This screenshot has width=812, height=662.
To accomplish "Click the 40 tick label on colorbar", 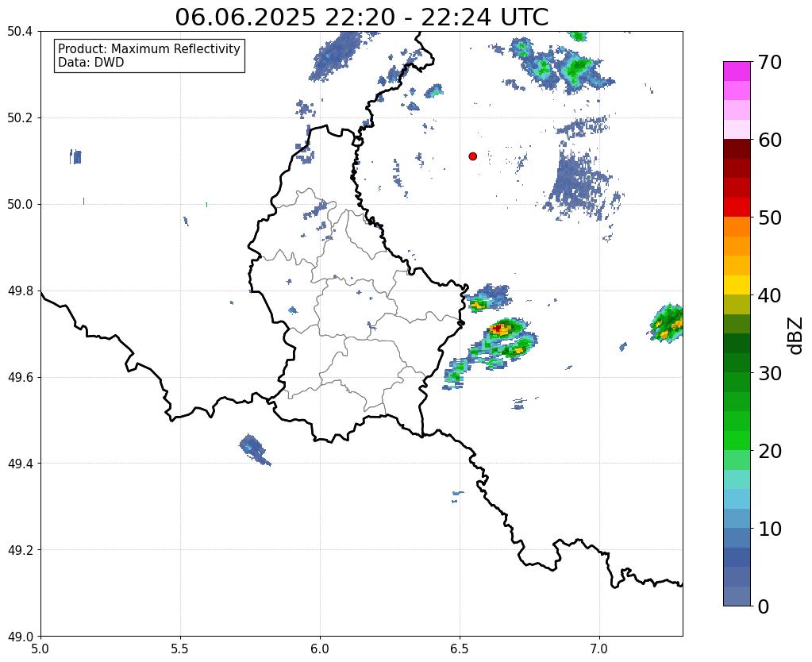I will [x=769, y=295].
